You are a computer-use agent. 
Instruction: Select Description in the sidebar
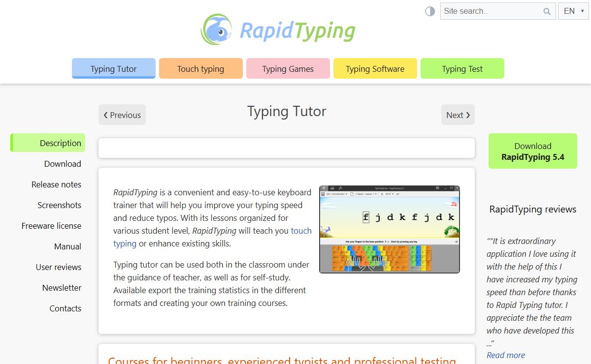click(x=48, y=143)
